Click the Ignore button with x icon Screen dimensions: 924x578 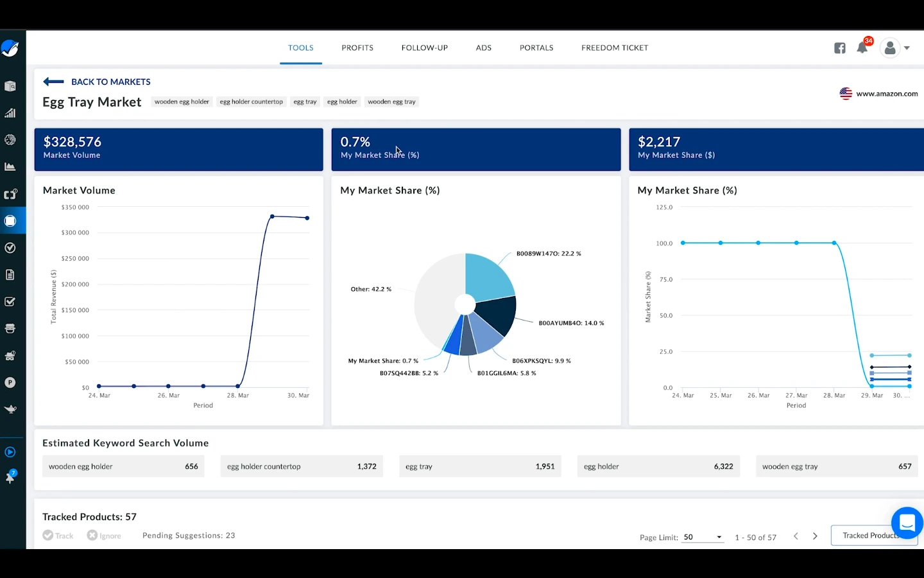[104, 536]
